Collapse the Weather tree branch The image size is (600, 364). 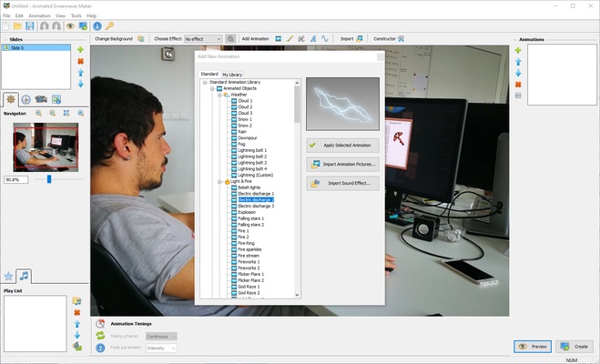(219, 95)
